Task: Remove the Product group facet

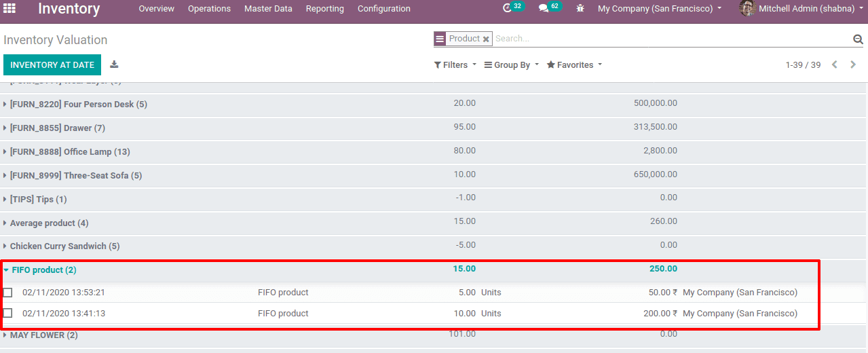Action: [486, 39]
